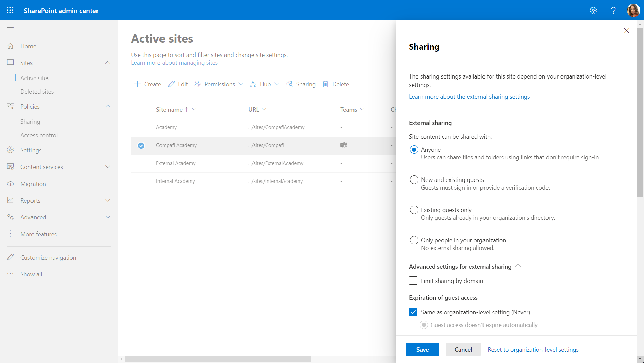Viewport: 644px width, 363px height.
Task: Open the app launcher waffle icon
Action: (10, 10)
